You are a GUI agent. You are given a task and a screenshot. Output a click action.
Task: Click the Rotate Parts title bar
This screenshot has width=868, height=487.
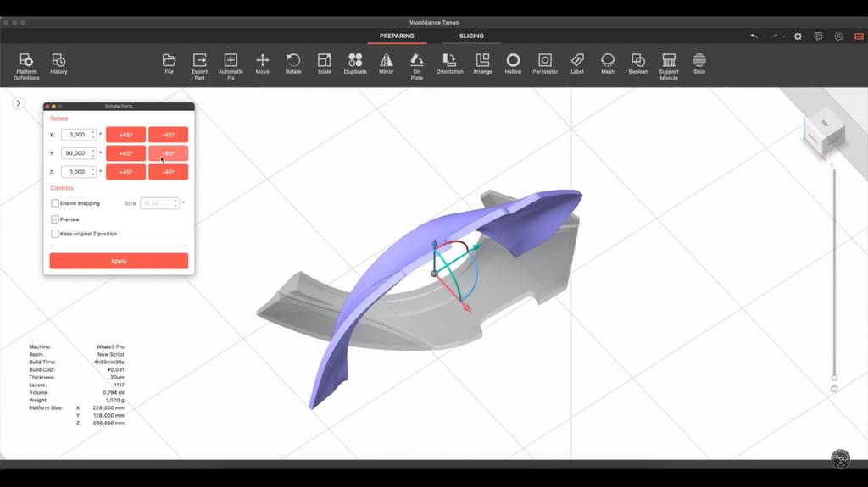click(x=119, y=106)
